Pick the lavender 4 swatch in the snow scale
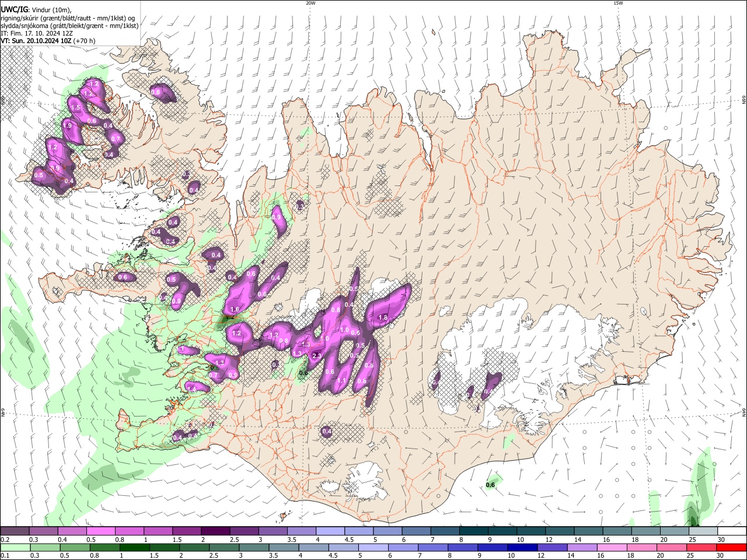 (x=330, y=531)
